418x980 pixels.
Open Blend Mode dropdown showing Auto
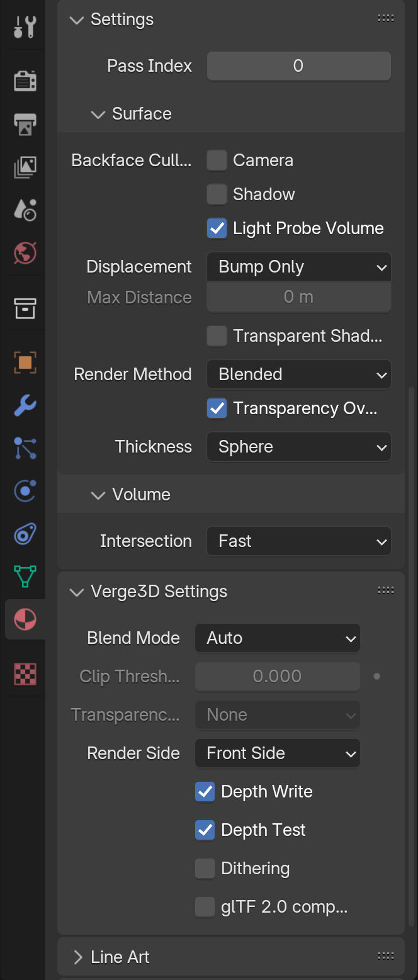[x=278, y=638]
